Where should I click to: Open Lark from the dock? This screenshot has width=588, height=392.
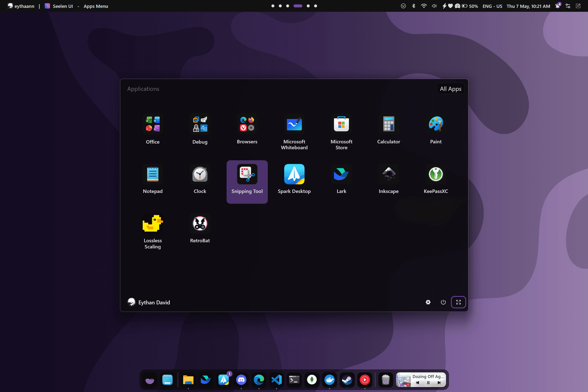click(x=206, y=379)
